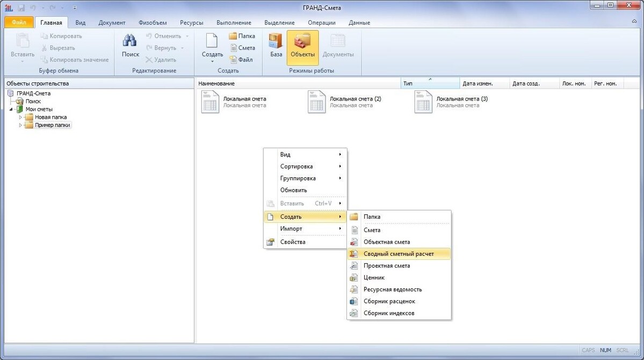Sort by the Тип column header

[x=430, y=83]
